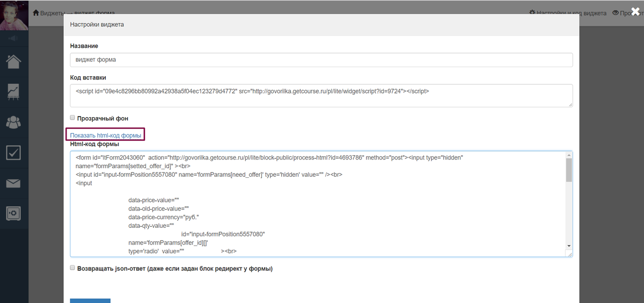Open the tasks checkmark sidebar icon
Screen dimensions: 644x303
(14, 153)
